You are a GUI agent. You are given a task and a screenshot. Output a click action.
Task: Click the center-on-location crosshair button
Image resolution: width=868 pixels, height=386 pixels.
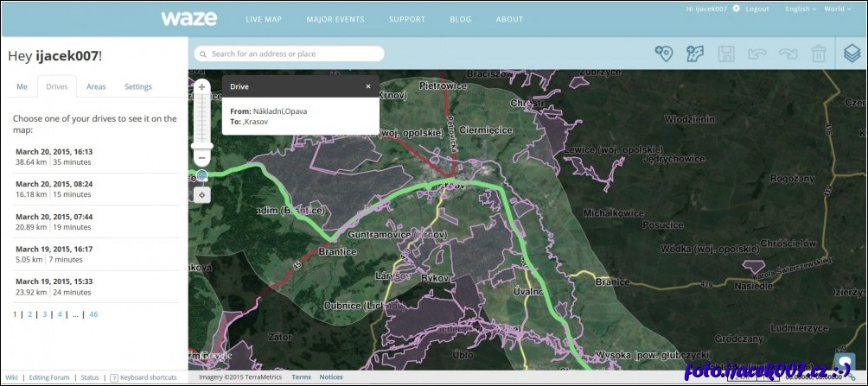201,194
